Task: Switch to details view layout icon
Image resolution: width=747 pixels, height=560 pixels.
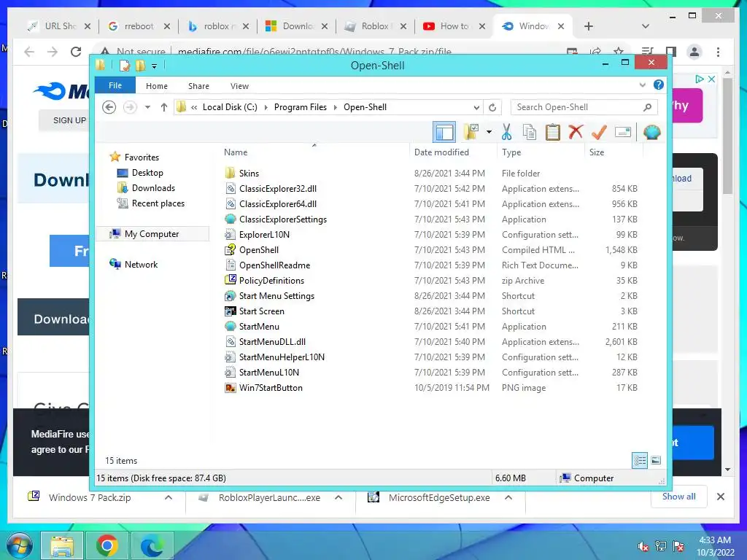Action: 640,460
